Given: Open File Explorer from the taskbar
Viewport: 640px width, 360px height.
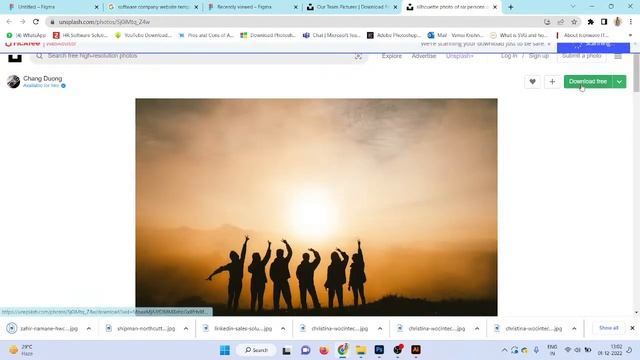Looking at the screenshot, I should (x=361, y=350).
